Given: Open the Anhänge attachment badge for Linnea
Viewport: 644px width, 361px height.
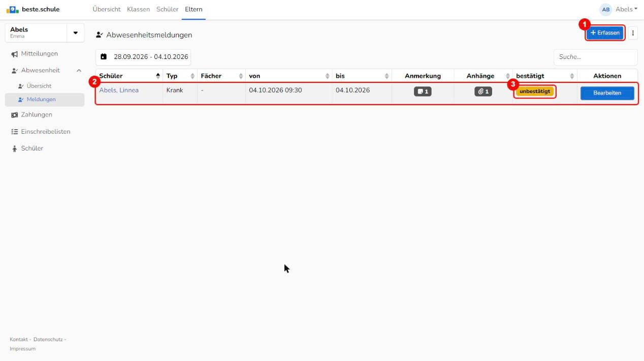Looking at the screenshot, I should pos(484,92).
